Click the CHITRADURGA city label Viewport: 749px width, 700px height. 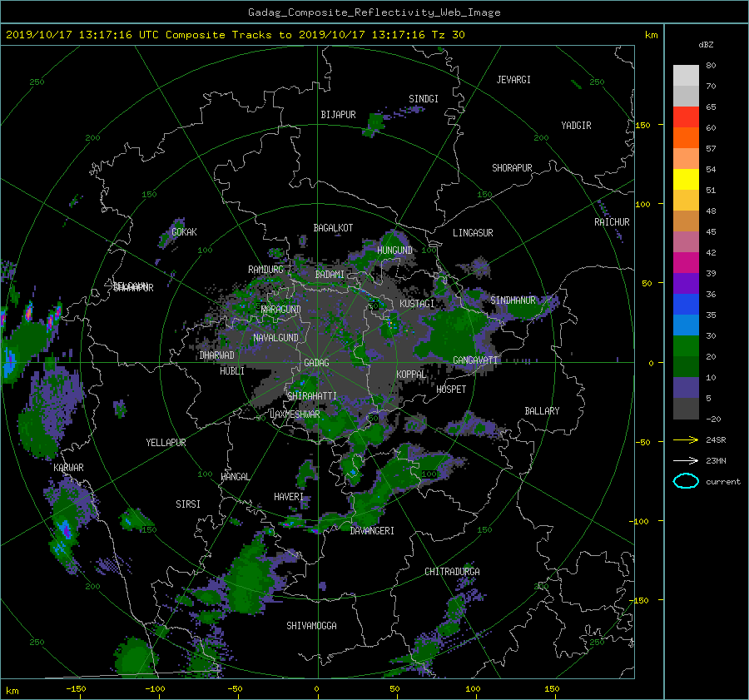click(452, 572)
